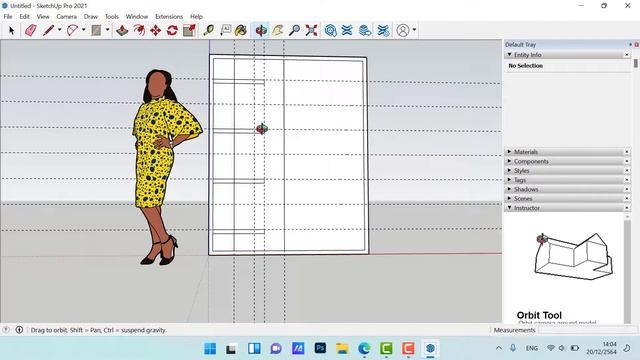
Task: Click the Zoom Extents tool
Action: coord(311,31)
